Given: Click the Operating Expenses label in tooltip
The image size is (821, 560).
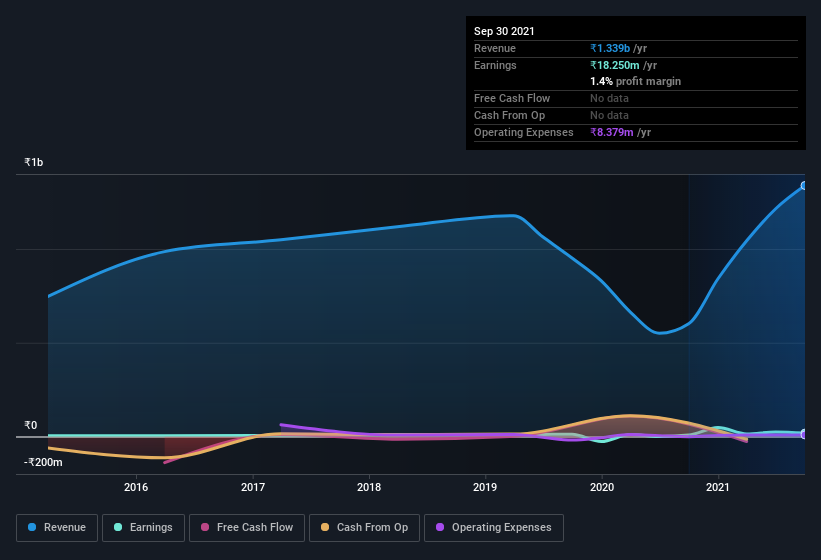Looking at the screenshot, I should tap(524, 132).
